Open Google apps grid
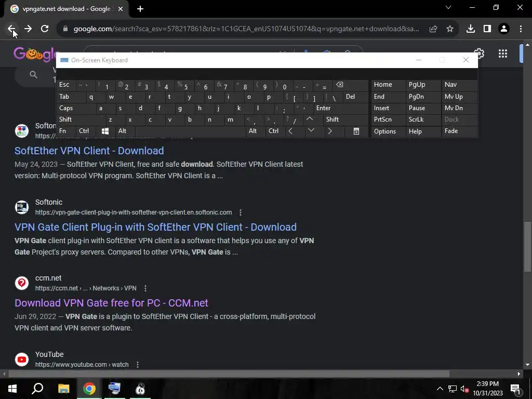This screenshot has height=399, width=532. (x=503, y=54)
